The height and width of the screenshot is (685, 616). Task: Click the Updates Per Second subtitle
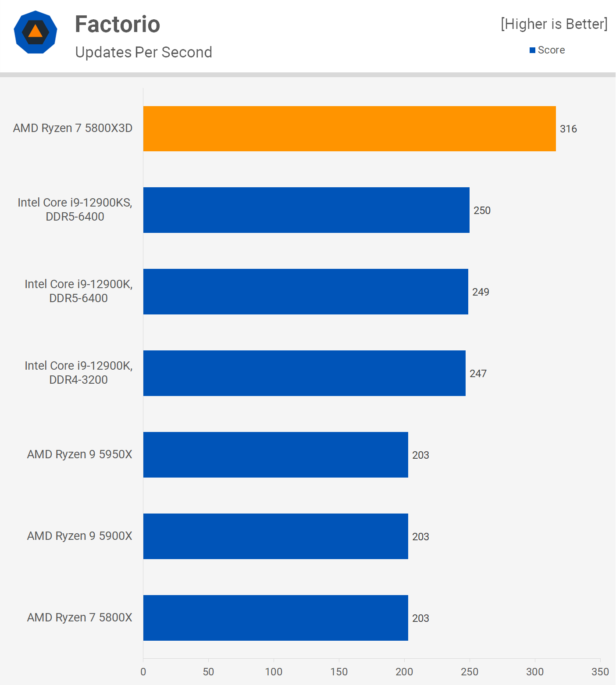click(x=143, y=52)
